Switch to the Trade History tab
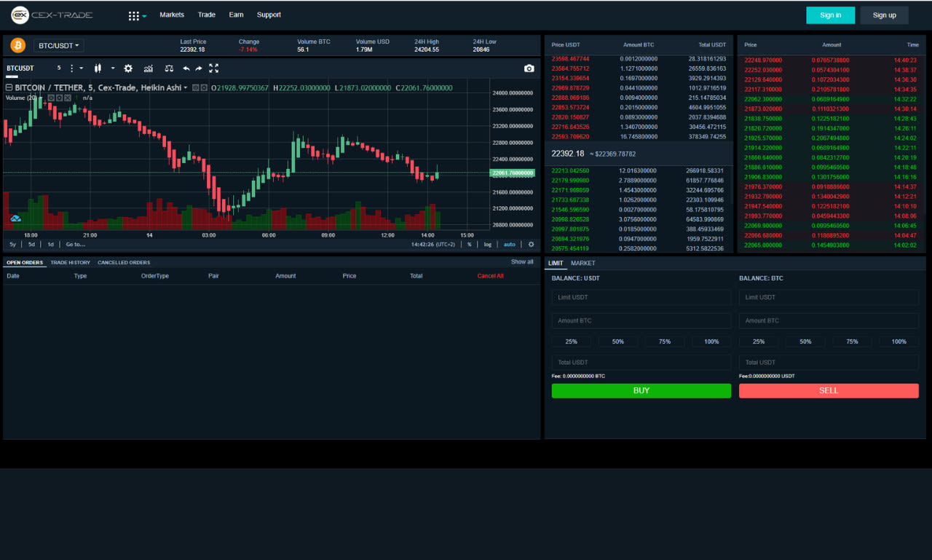 point(71,262)
